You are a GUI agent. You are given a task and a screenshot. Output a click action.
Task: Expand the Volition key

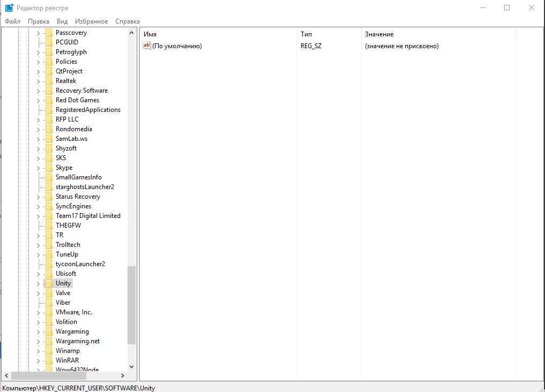click(x=38, y=322)
